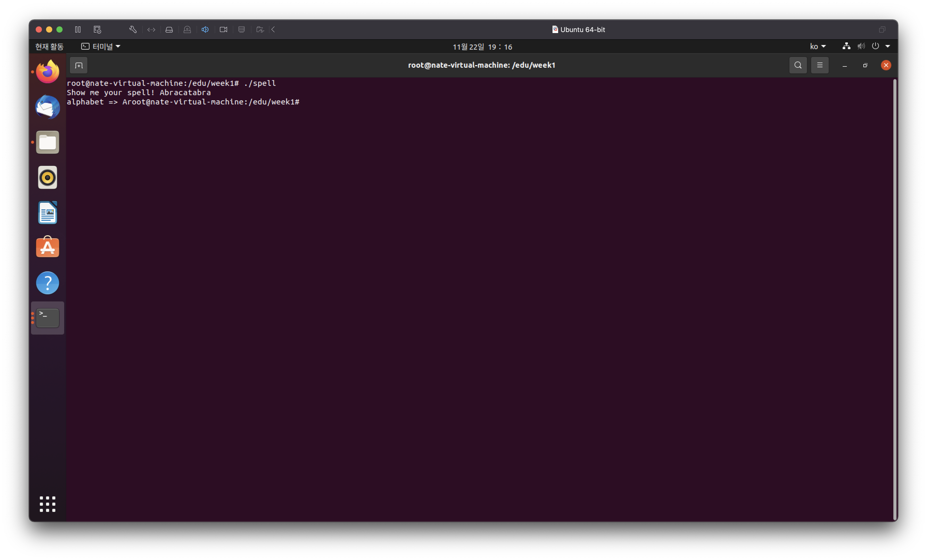Image resolution: width=927 pixels, height=560 pixels.
Task: Open Ubuntu Software from the dock
Action: point(47,247)
